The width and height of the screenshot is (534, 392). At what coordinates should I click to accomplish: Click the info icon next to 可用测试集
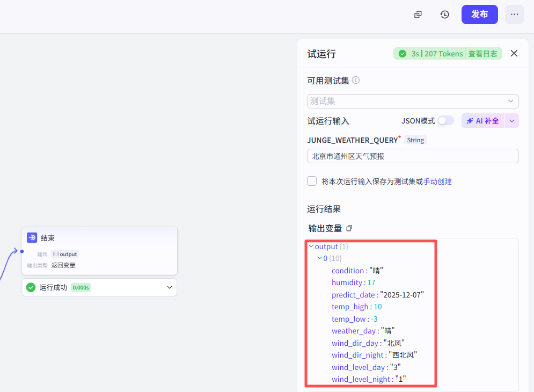pos(355,80)
